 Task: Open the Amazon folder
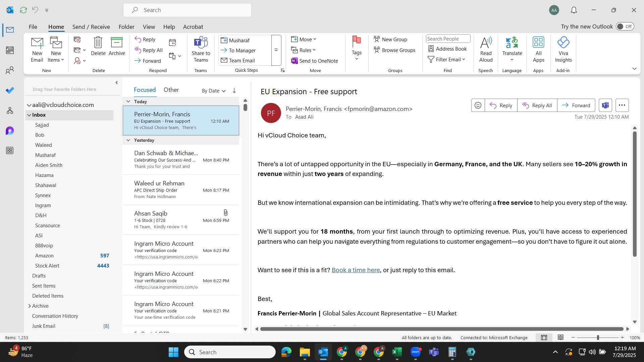tap(44, 256)
